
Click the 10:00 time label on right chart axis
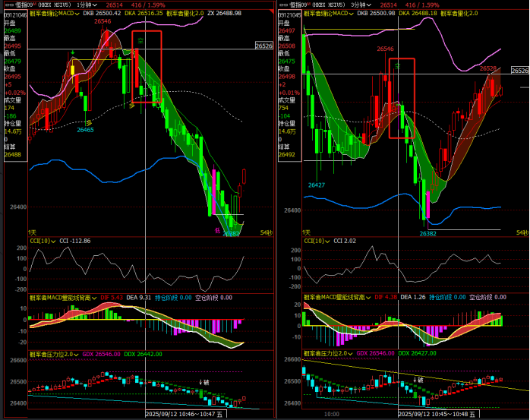(331, 415)
